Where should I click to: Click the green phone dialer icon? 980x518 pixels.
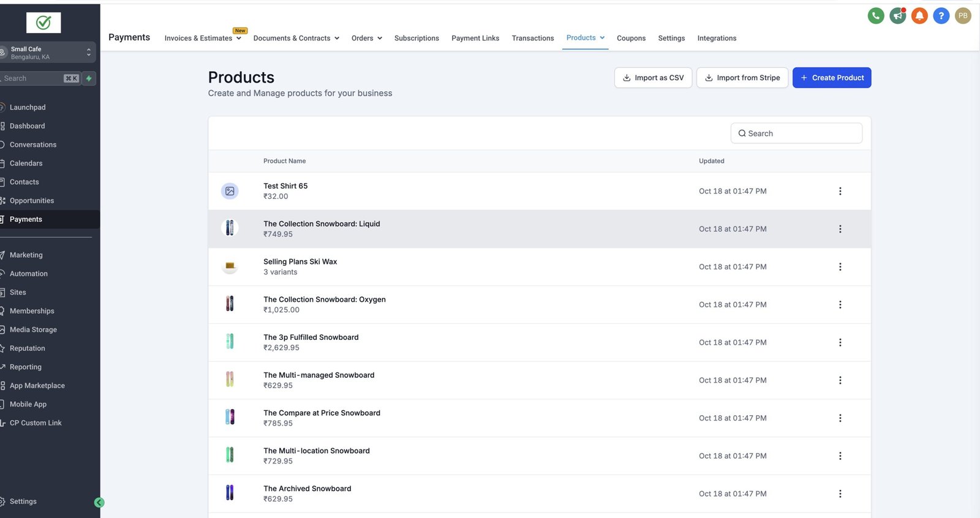[x=876, y=16]
